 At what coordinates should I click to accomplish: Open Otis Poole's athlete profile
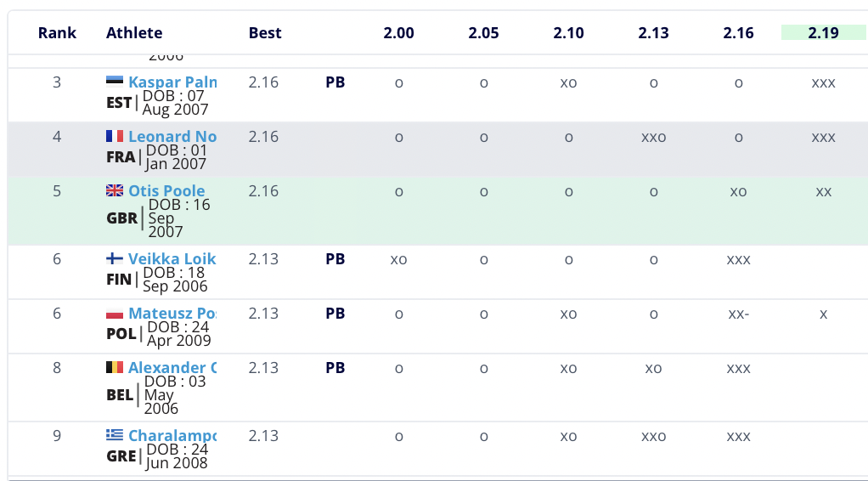(x=166, y=191)
